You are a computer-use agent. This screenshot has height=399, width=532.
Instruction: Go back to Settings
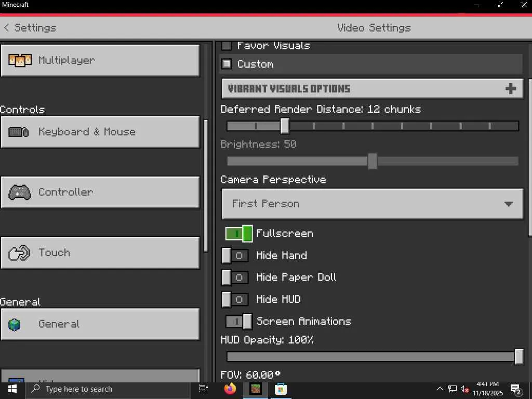(x=30, y=28)
